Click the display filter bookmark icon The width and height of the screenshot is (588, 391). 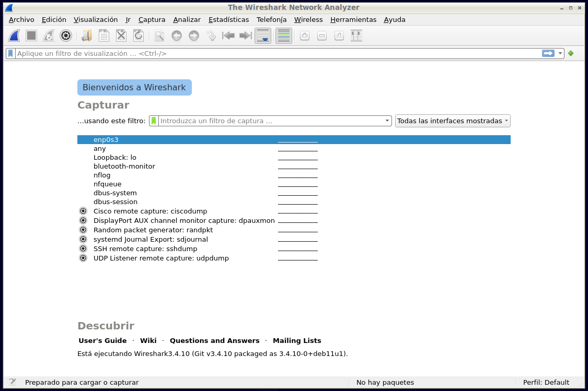[x=10, y=53]
